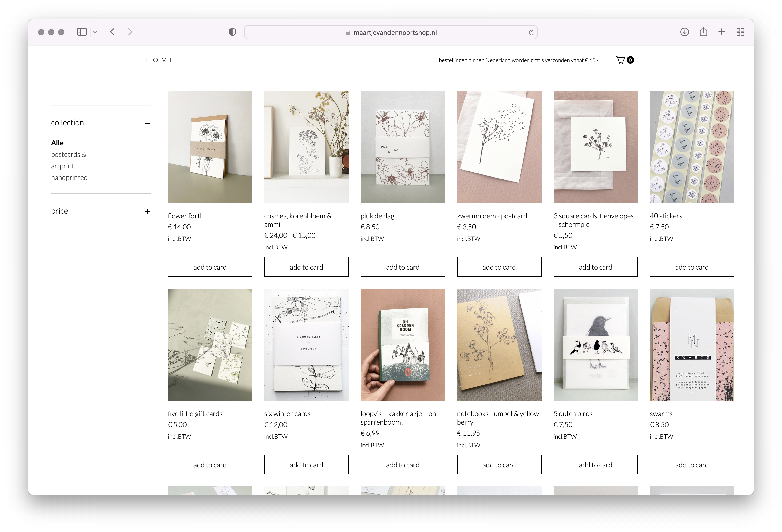
Task: Click the privacy shield icon
Action: tap(232, 32)
